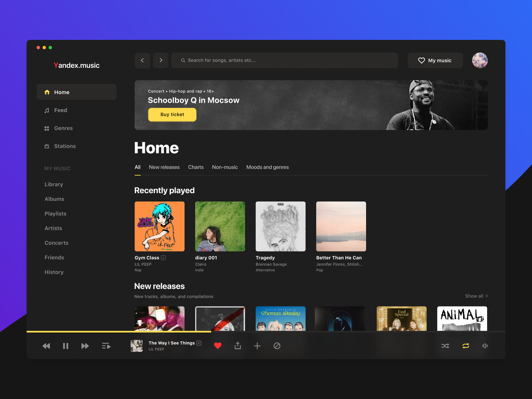Screen dimensions: 532x399
Task: Block the track with the ban icon
Action: tap(277, 346)
